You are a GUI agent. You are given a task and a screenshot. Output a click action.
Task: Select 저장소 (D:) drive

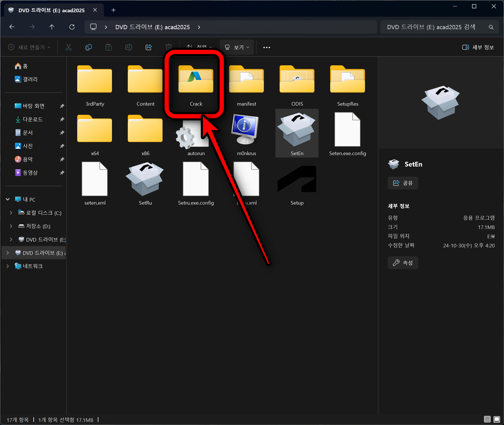34,226
